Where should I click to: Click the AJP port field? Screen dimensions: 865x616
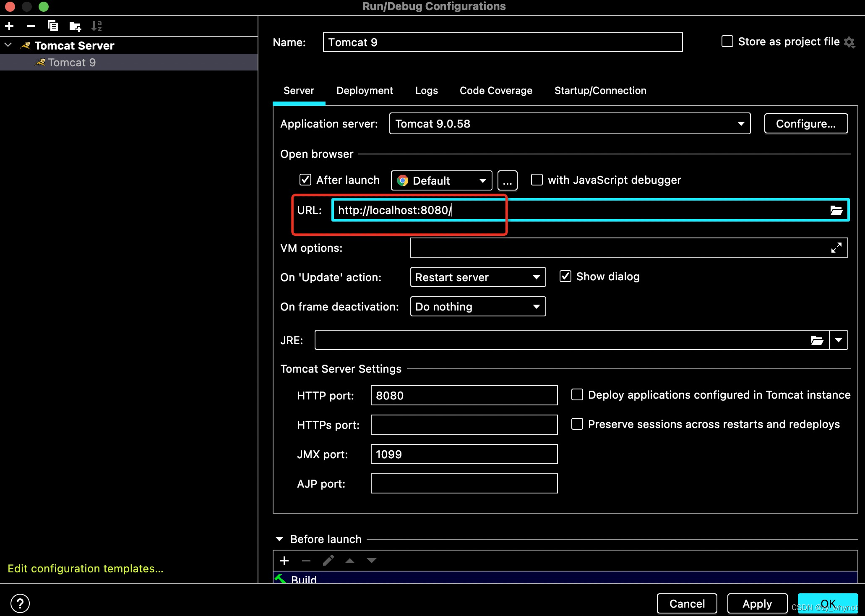[x=464, y=483]
